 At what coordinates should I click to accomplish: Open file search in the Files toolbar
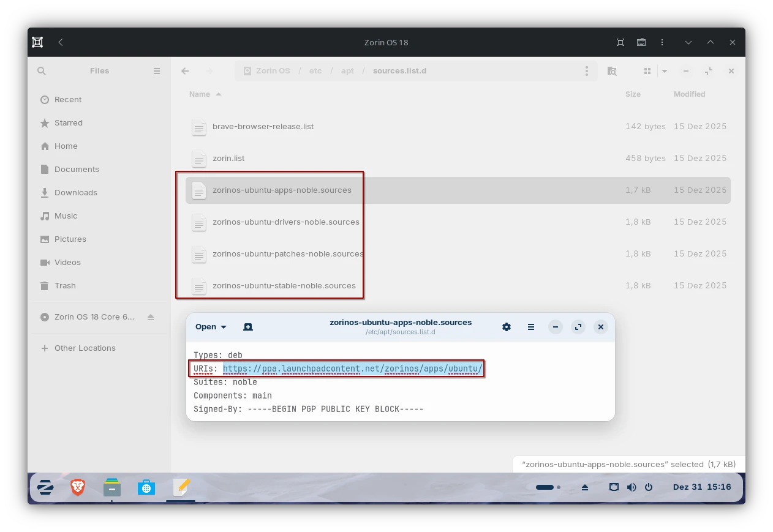(612, 71)
